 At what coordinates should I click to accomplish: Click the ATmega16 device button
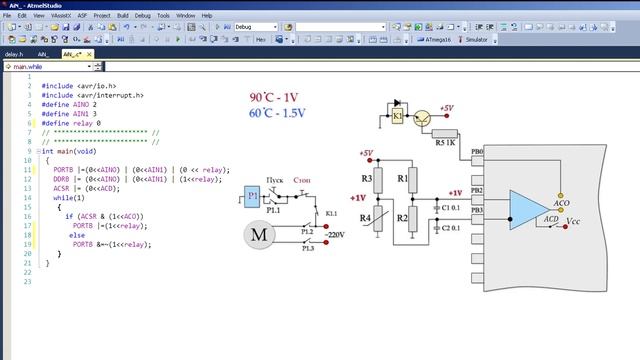coord(434,40)
